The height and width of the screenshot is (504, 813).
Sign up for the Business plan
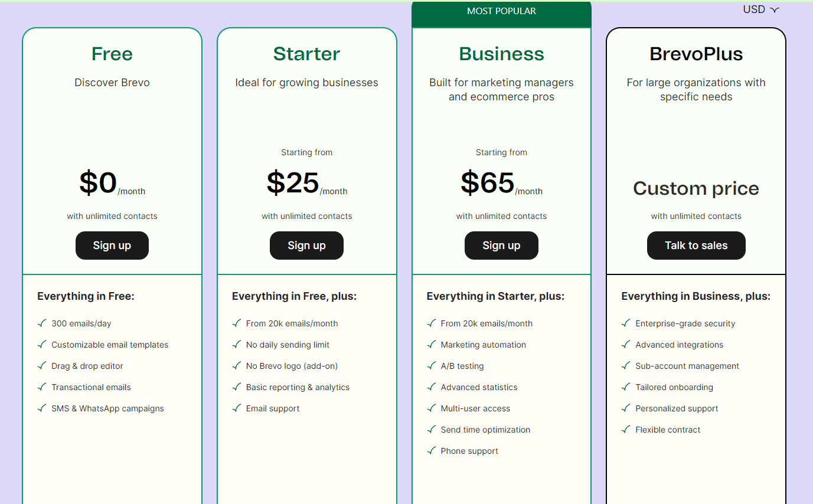click(x=501, y=246)
